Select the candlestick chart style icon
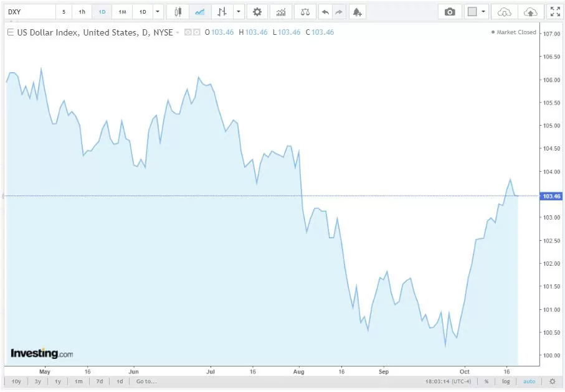The width and height of the screenshot is (565, 392). point(178,12)
